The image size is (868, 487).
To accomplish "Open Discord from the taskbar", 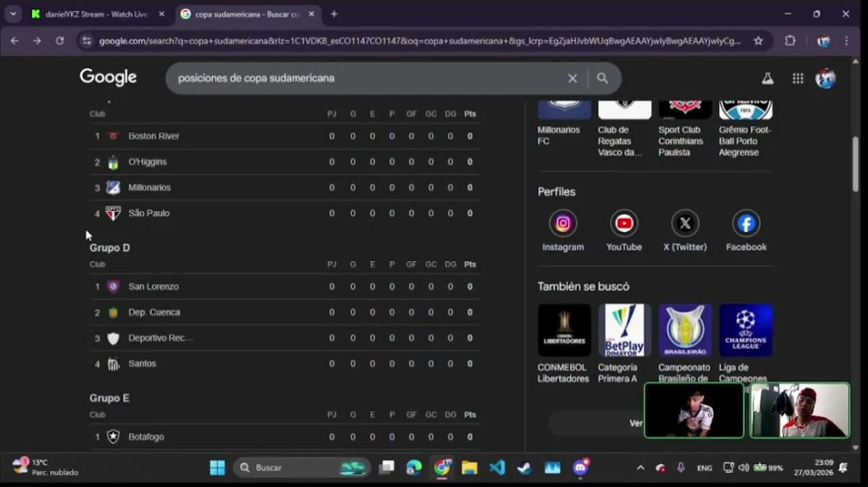I will click(x=580, y=467).
